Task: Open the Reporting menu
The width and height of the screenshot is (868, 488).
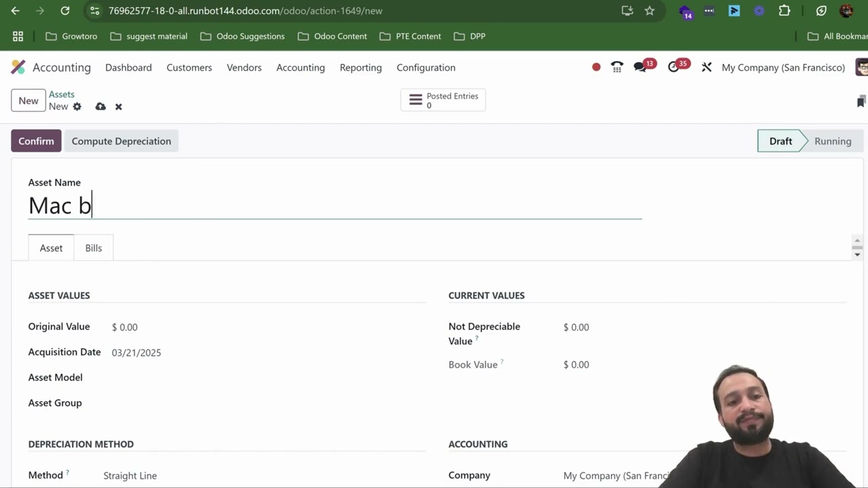Action: (361, 68)
